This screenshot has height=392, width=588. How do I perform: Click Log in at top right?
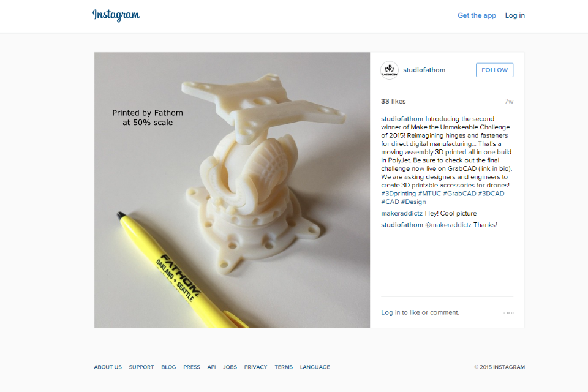click(x=515, y=15)
